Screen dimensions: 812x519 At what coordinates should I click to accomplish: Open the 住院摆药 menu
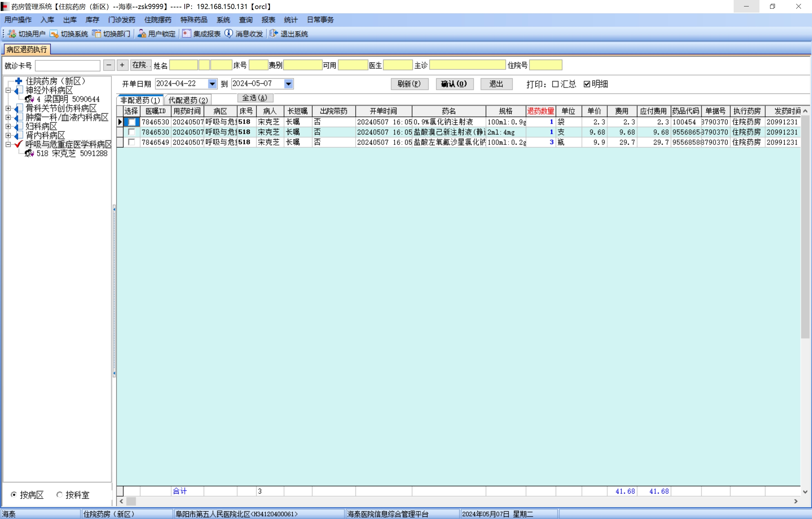(x=158, y=20)
